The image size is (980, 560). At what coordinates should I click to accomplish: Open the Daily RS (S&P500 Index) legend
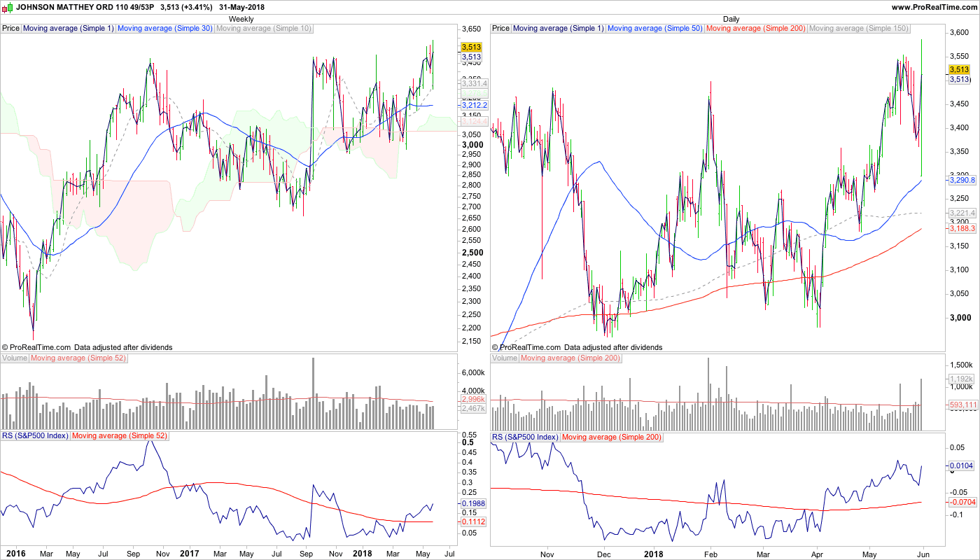(x=525, y=437)
